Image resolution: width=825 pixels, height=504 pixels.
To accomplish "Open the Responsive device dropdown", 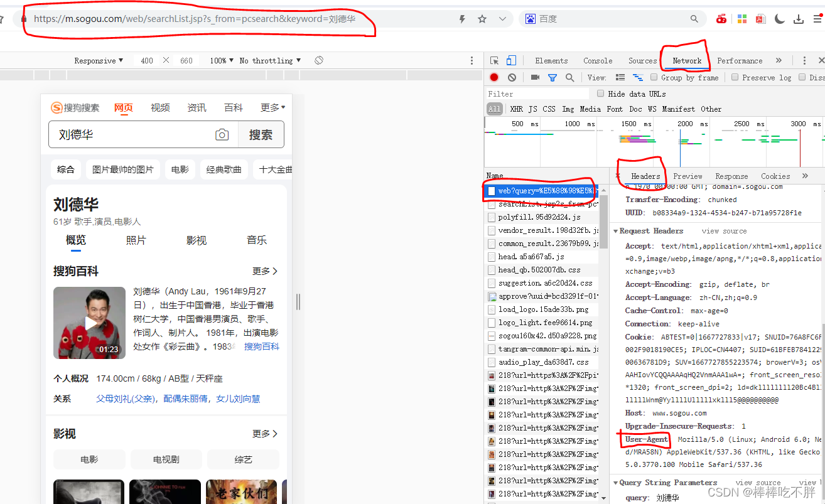I will (x=99, y=61).
